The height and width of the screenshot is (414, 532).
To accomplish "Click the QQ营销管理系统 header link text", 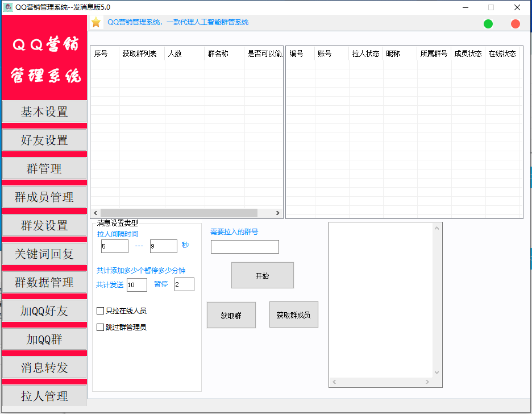I will point(178,22).
